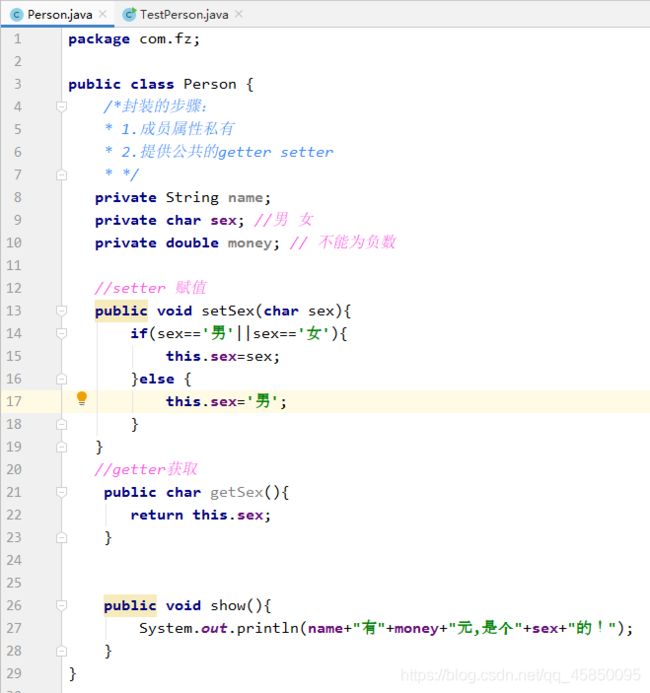Screen dimensions: 650x693
Task: Click 'println' on line 27
Action: coord(267,628)
